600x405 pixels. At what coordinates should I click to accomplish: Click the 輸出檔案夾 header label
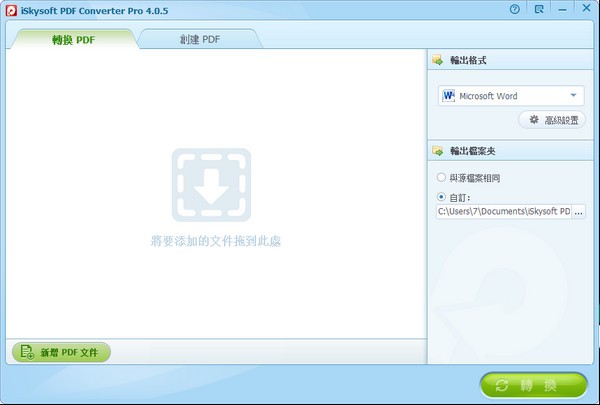[x=473, y=151]
